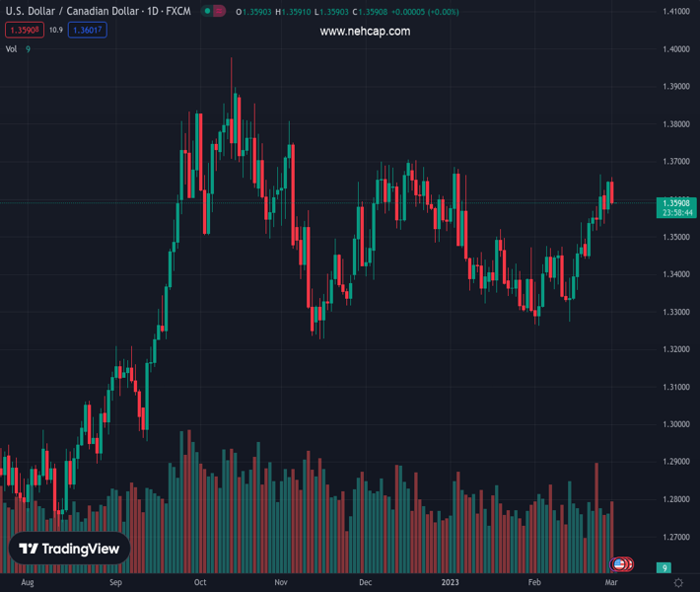
Task: Click the 1.30000 level on the price scale
Action: click(x=675, y=424)
